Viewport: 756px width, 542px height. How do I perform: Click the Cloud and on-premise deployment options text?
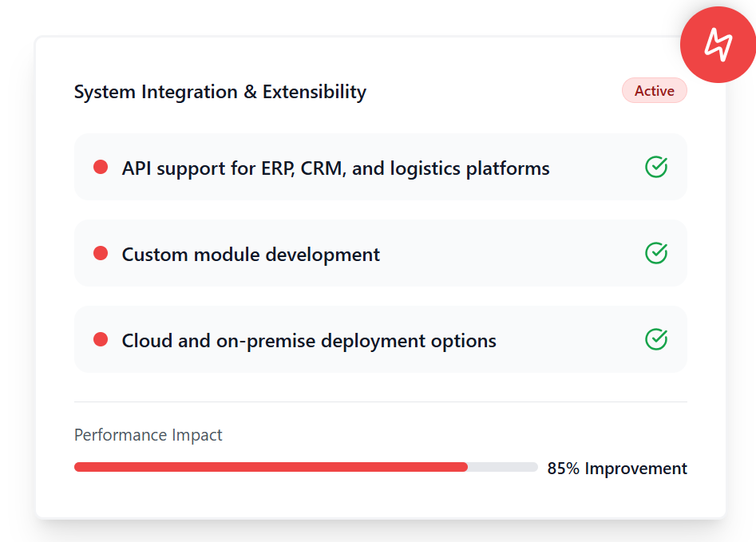[x=309, y=341]
